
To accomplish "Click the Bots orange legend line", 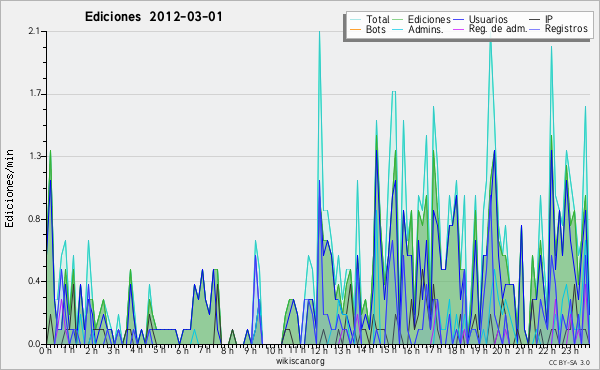I will (x=356, y=29).
